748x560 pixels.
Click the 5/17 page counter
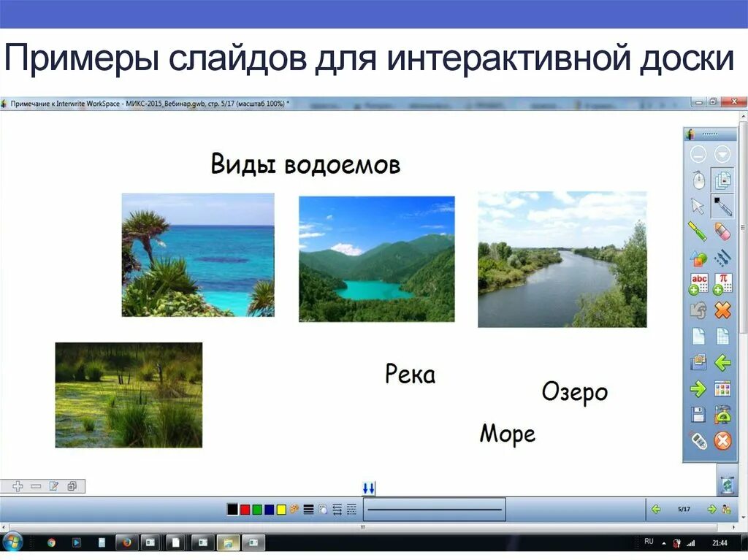point(684,510)
